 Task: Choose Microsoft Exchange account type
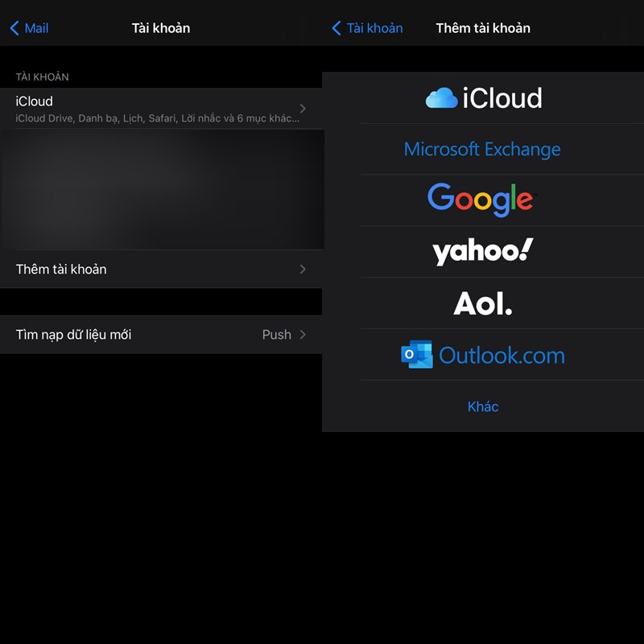(x=482, y=149)
